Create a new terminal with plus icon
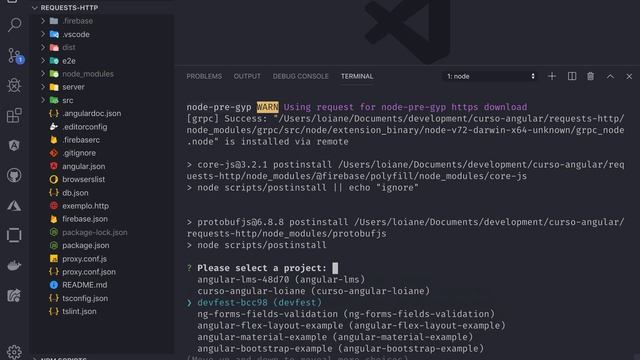Image resolution: width=640 pixels, height=360 pixels. point(552,76)
